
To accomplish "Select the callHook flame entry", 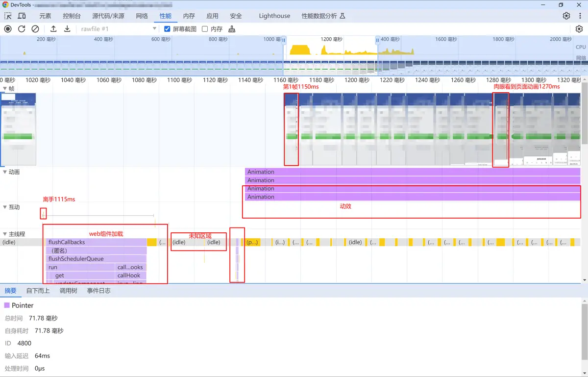I will (x=131, y=276).
